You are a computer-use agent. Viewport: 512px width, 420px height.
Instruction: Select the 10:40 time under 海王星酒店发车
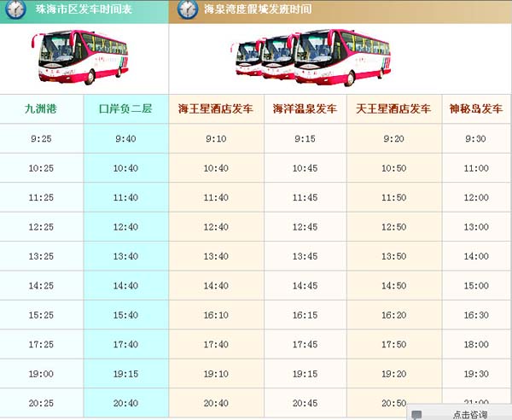pyautogui.click(x=216, y=168)
